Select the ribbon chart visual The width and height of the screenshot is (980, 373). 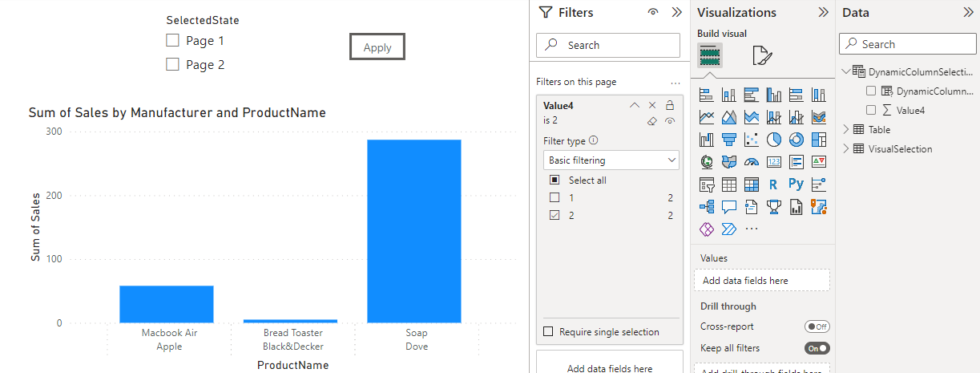[x=819, y=117]
